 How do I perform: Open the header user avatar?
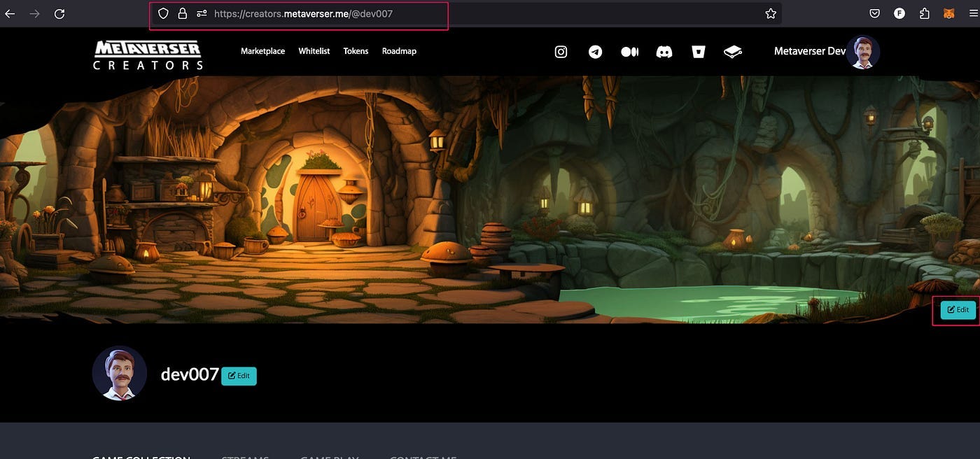(863, 52)
